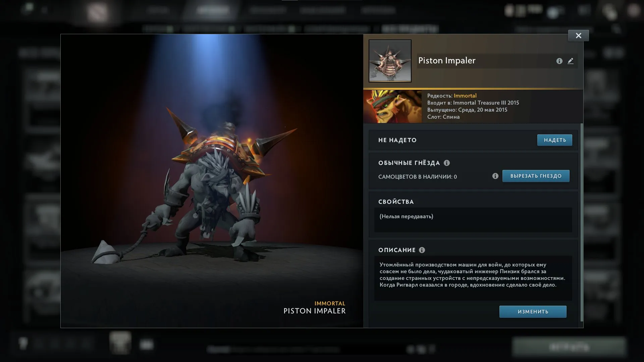644x362 pixels.
Task: Click the Bristleback hero portrait
Action: tap(392, 106)
